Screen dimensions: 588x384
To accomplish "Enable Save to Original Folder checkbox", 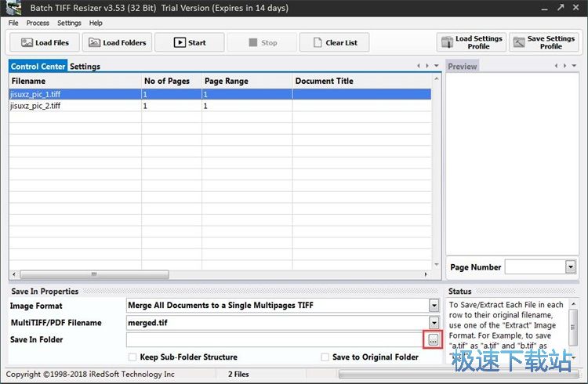I will coord(325,357).
